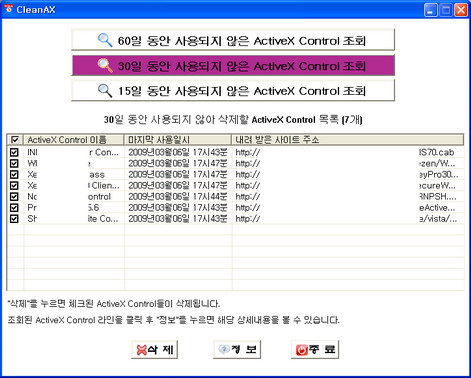This screenshot has height=378, width=471.
Task: Click the info bubble icon on 정보 button
Action: pyautogui.click(x=224, y=349)
